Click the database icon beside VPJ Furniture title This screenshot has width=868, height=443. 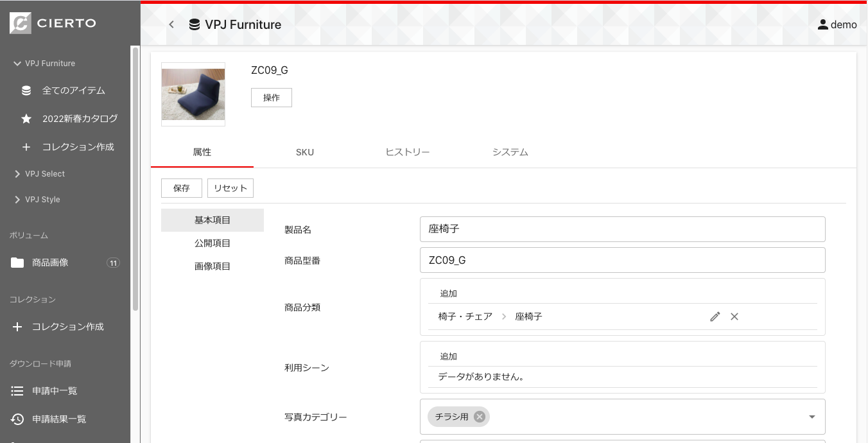click(194, 24)
